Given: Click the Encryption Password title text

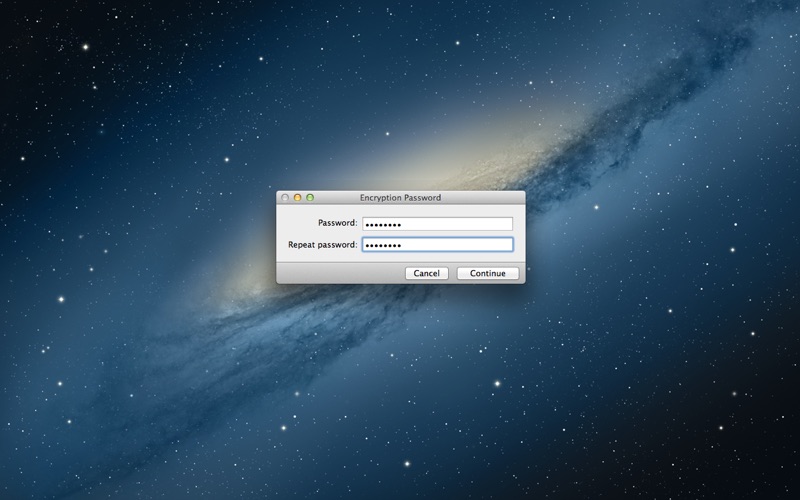Looking at the screenshot, I should [x=401, y=197].
